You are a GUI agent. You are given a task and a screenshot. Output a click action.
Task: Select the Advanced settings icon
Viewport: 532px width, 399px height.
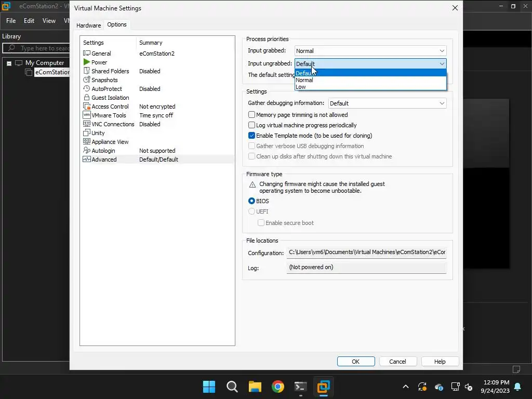coord(87,159)
